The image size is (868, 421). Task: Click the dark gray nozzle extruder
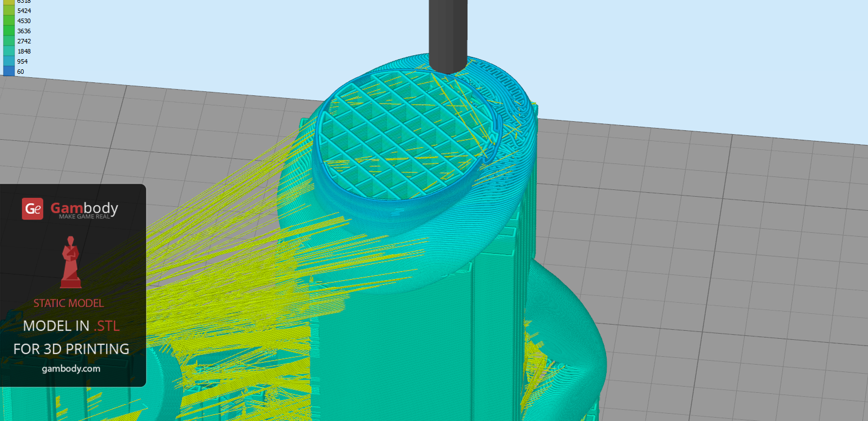click(x=447, y=34)
